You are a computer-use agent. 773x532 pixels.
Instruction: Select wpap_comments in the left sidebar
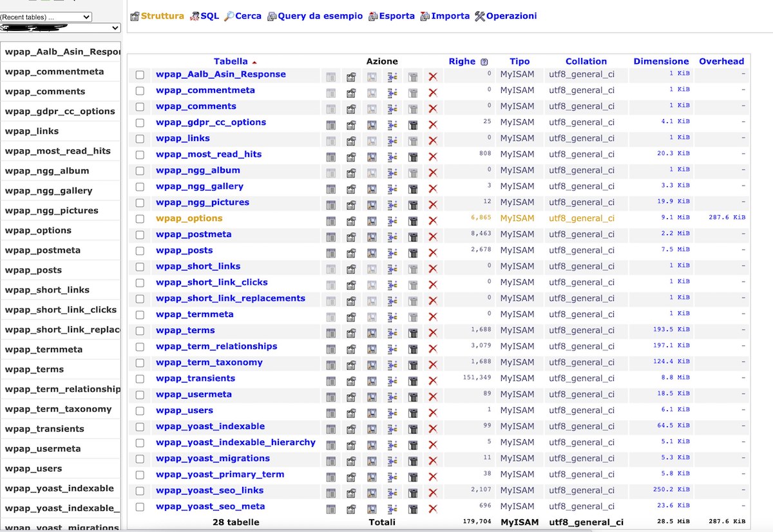[45, 91]
